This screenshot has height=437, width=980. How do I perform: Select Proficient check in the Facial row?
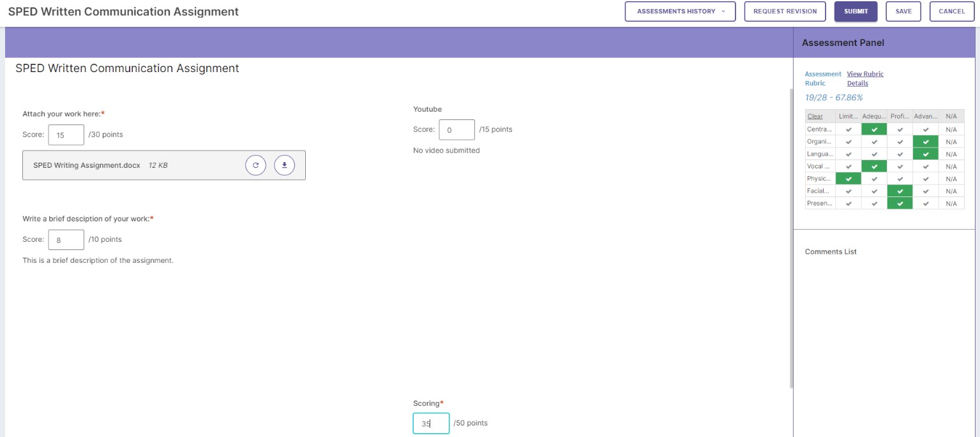tap(900, 191)
